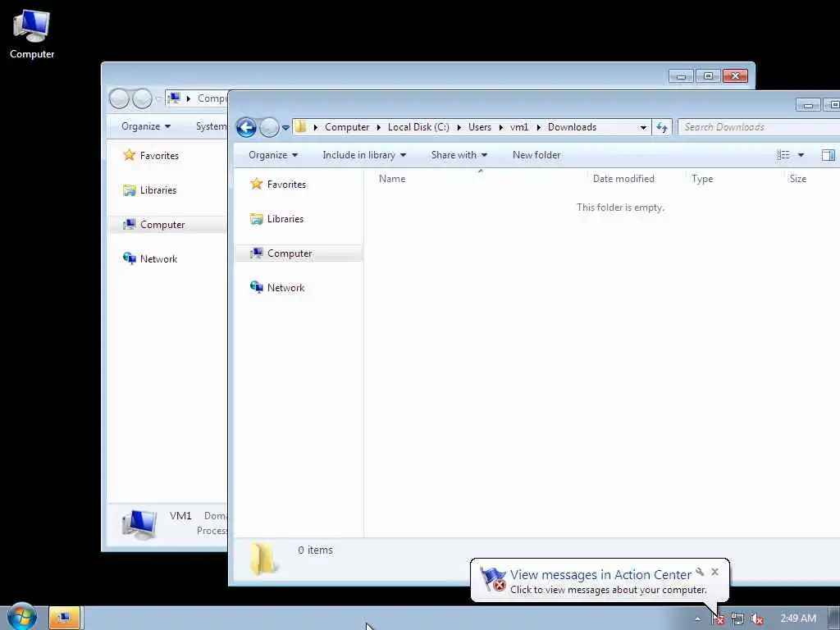Click computer icon in back window address bar

[173, 98]
